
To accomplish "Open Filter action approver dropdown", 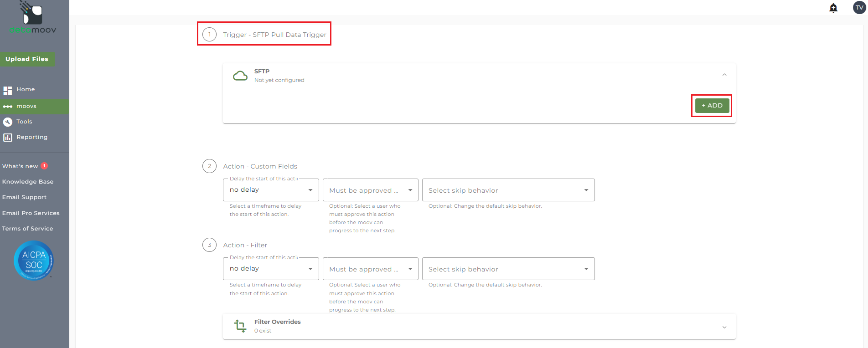I will tap(370, 269).
